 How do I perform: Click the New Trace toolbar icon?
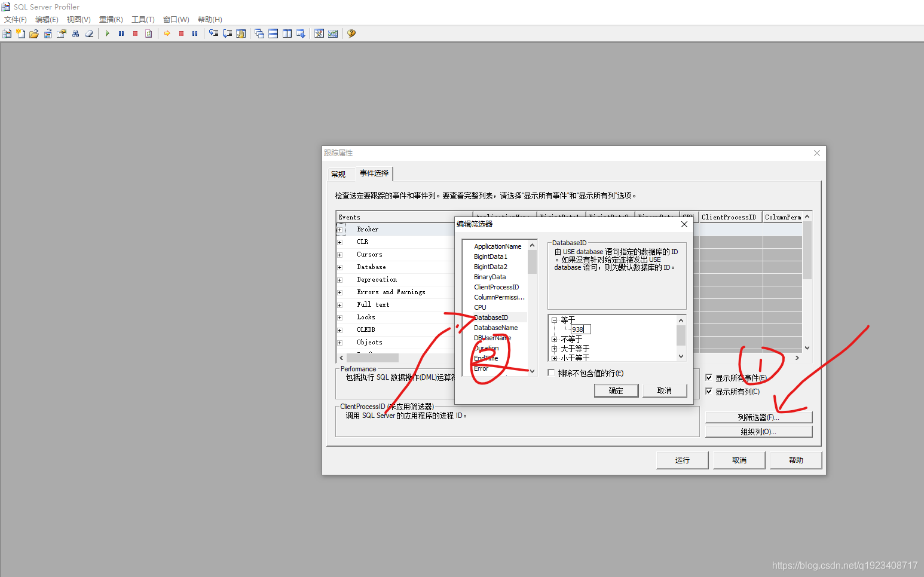tap(7, 33)
